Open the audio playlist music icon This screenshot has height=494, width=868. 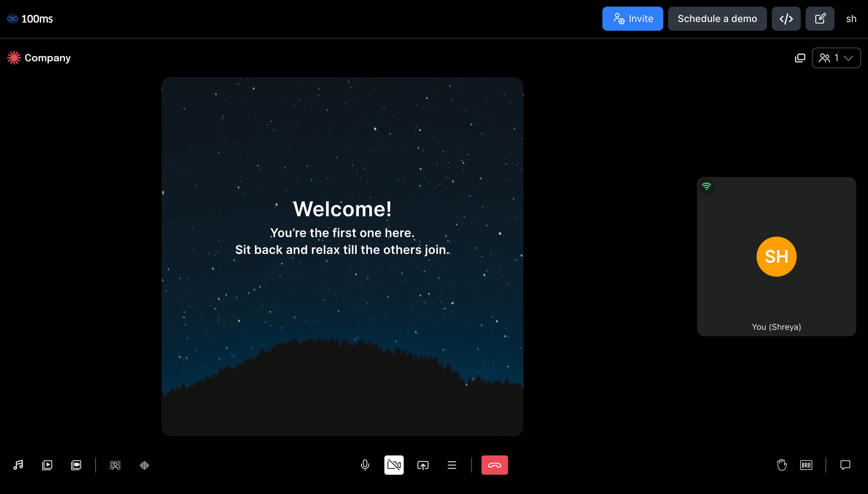pyautogui.click(x=18, y=465)
